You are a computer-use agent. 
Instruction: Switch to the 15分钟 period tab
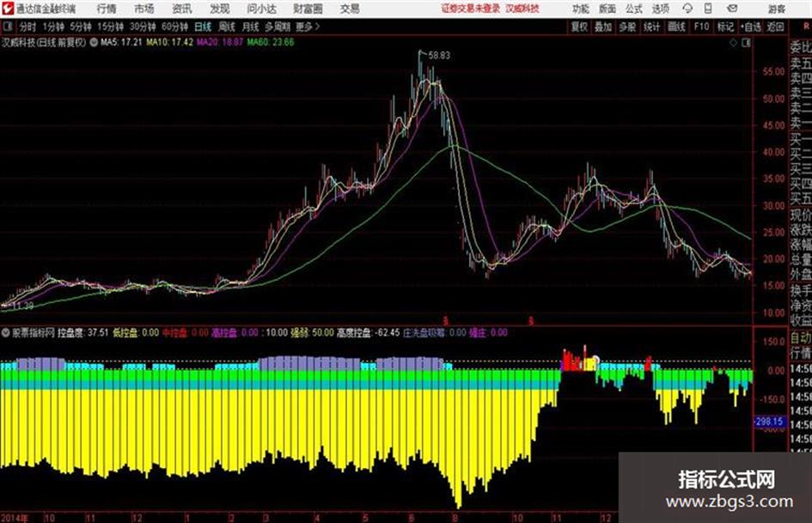(x=111, y=27)
